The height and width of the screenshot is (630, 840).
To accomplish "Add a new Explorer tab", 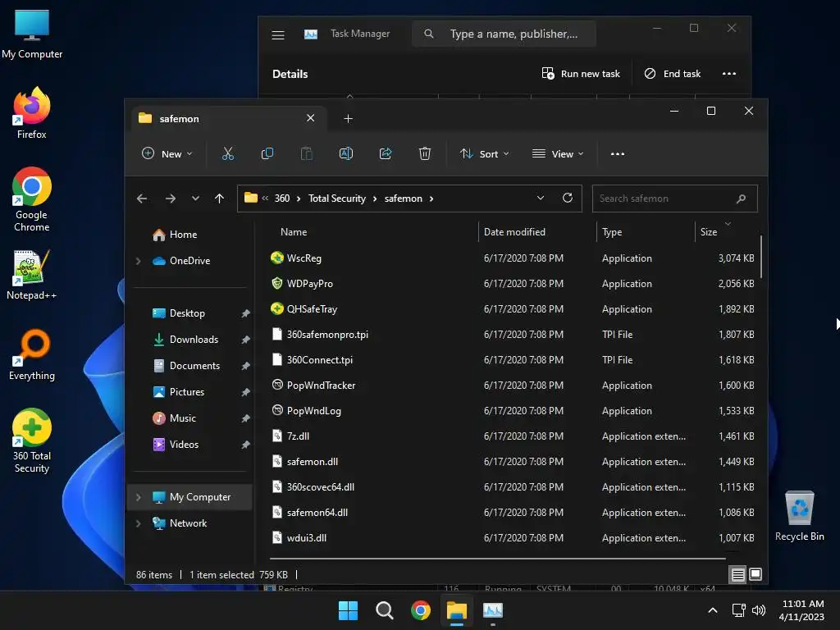I will coord(348,118).
